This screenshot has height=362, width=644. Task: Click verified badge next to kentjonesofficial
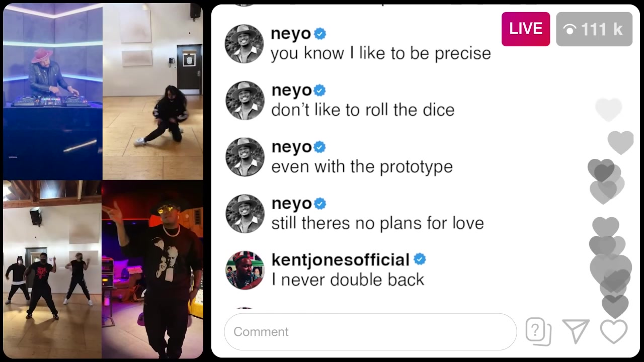(420, 259)
